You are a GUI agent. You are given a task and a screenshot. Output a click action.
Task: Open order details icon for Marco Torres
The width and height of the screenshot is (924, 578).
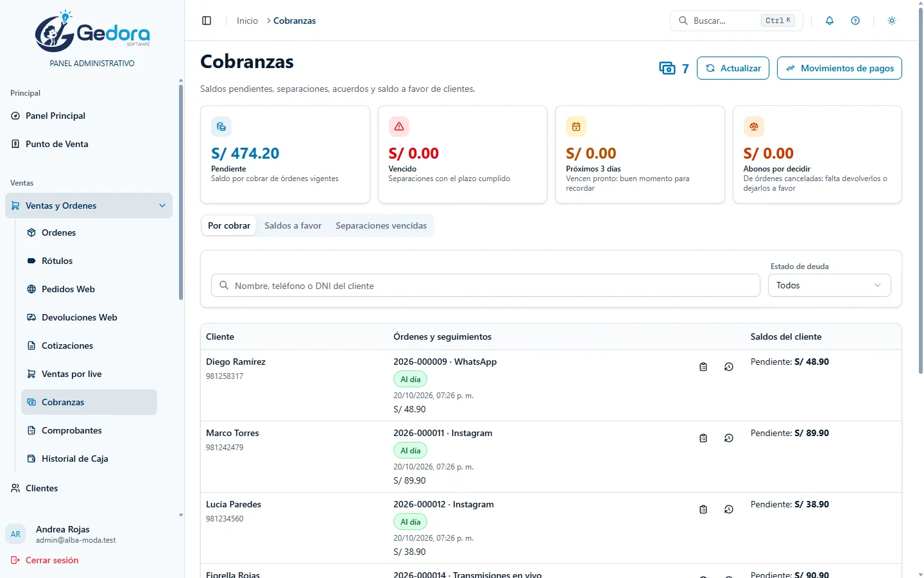(703, 438)
